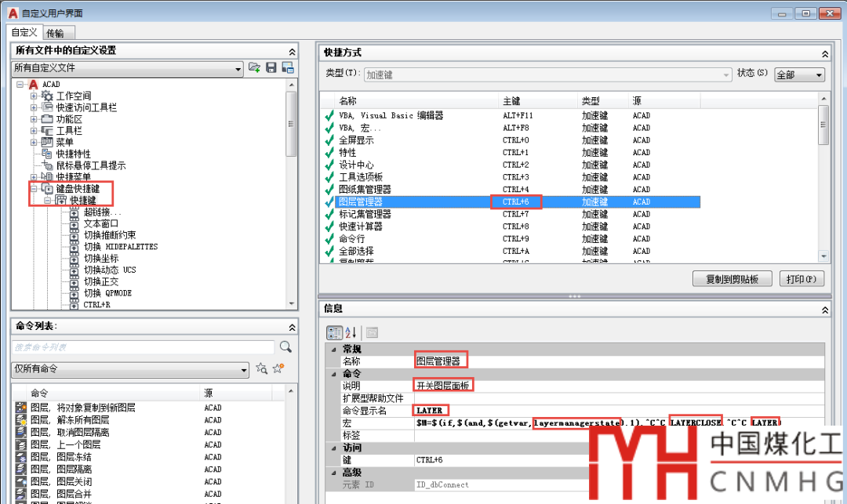This screenshot has height=504, width=847.
Task: Sort shortcuts by the 主键 column header
Action: coord(539,101)
